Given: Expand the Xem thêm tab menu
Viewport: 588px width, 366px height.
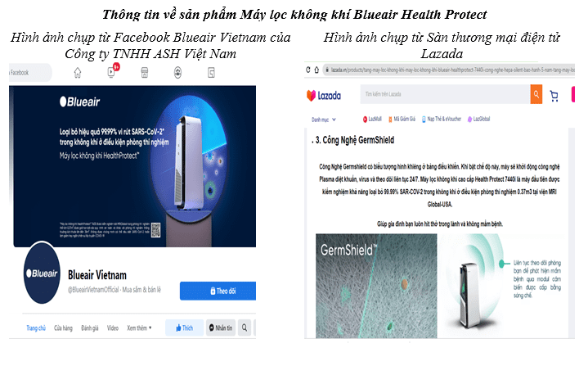Looking at the screenshot, I should point(139,328).
